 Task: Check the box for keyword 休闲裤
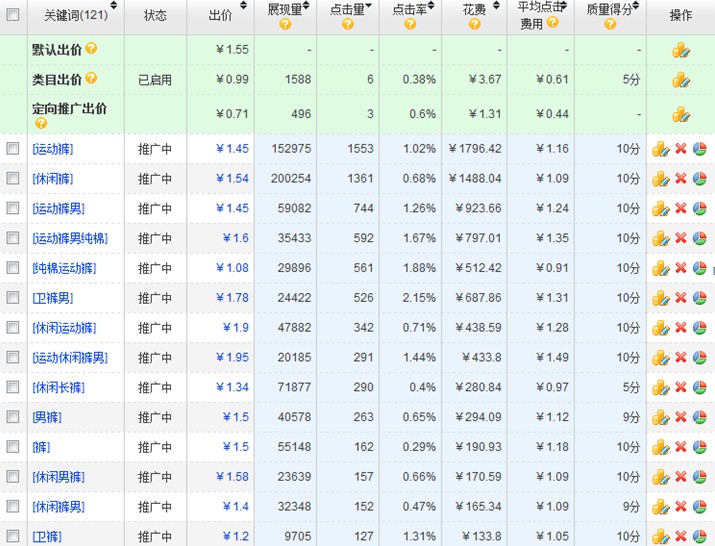pos(13,178)
